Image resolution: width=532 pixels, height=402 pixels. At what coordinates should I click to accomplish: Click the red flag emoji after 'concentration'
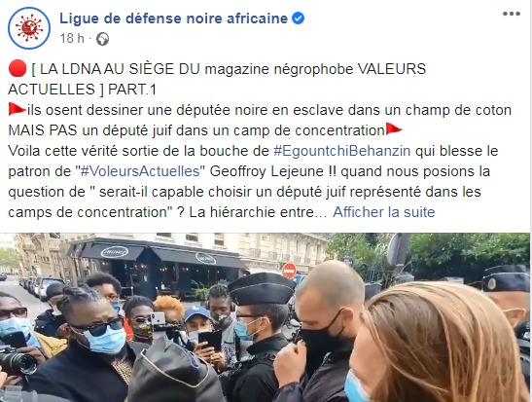tap(394, 129)
